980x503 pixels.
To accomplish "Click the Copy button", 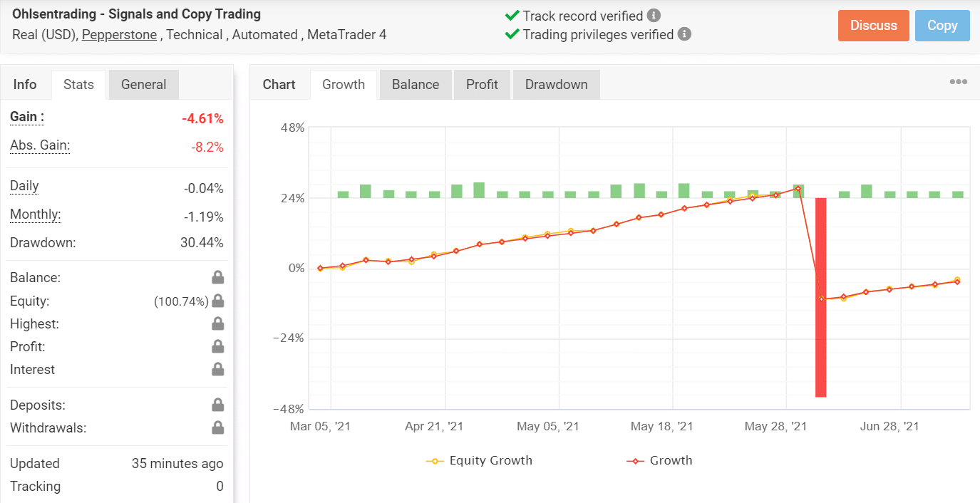I will click(x=942, y=25).
